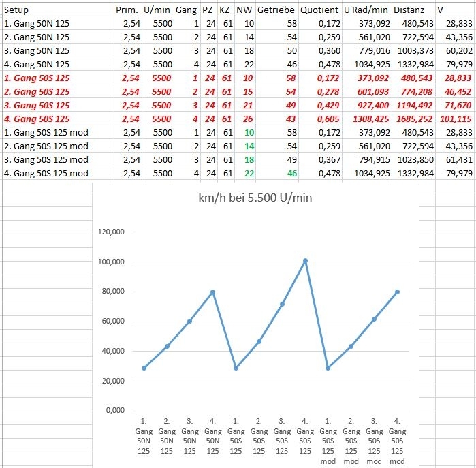
Task: Select the cell with value 1685,252
Action: click(413, 119)
